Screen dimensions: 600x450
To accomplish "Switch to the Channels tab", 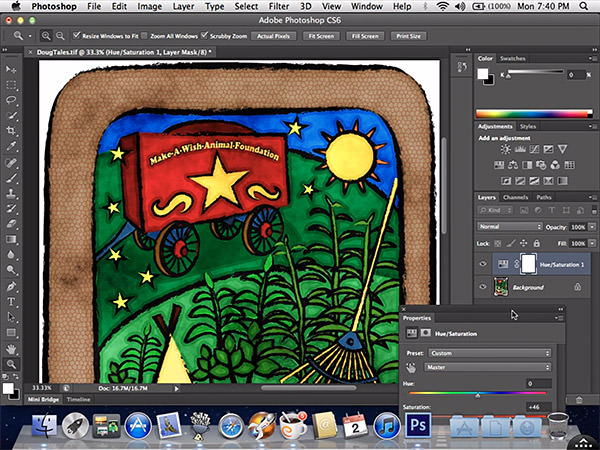I will pyautogui.click(x=515, y=197).
